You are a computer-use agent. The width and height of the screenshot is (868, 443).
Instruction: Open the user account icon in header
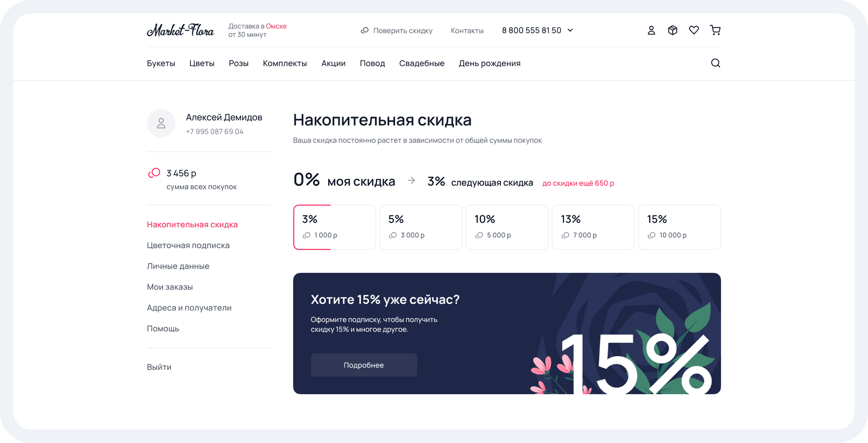pyautogui.click(x=651, y=30)
